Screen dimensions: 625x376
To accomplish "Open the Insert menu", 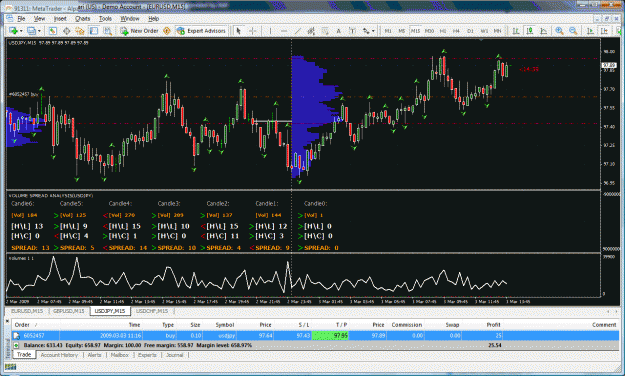I will pos(60,18).
